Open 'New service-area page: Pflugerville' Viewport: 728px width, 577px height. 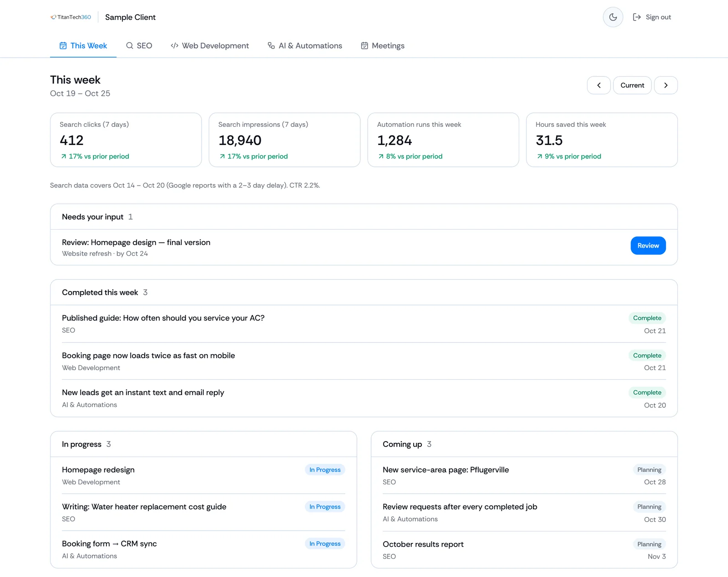pyautogui.click(x=524, y=475)
